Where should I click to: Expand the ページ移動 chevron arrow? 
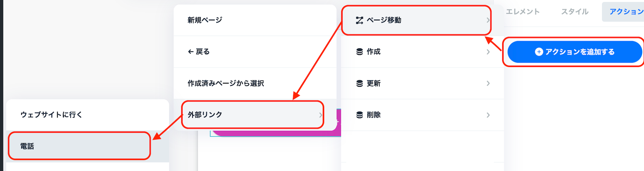488,20
